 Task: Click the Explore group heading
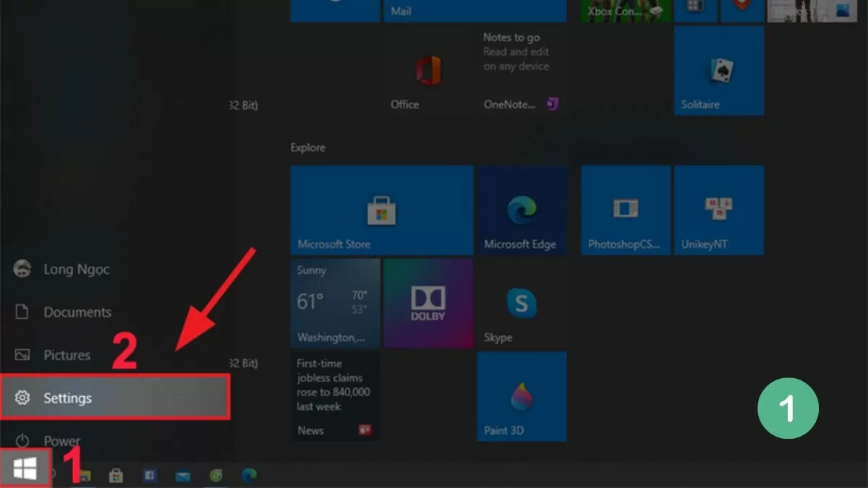[x=308, y=147]
